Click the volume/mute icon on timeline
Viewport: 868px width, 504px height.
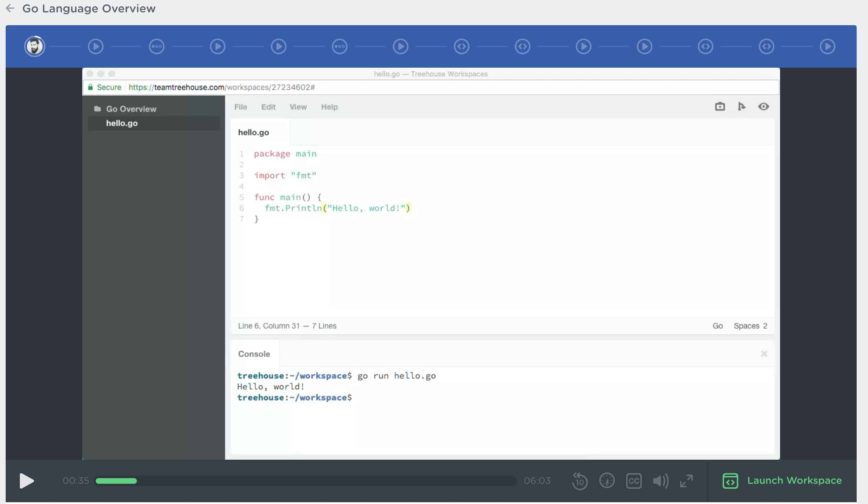(x=660, y=480)
